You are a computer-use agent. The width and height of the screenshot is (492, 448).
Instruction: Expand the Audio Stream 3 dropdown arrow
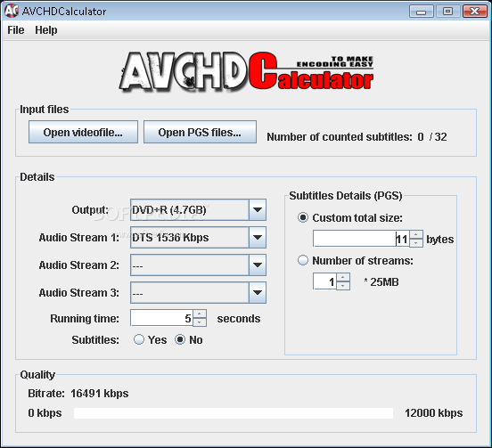point(258,292)
